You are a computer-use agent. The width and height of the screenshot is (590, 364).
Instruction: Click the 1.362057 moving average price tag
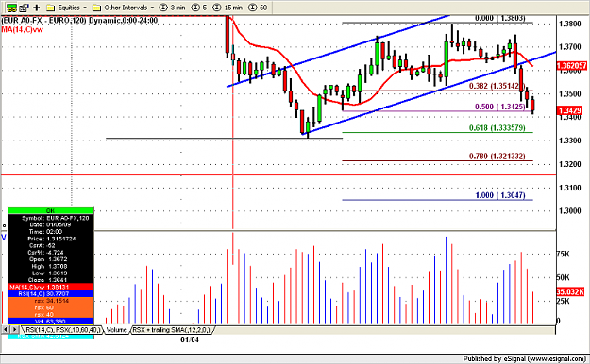[x=571, y=66]
